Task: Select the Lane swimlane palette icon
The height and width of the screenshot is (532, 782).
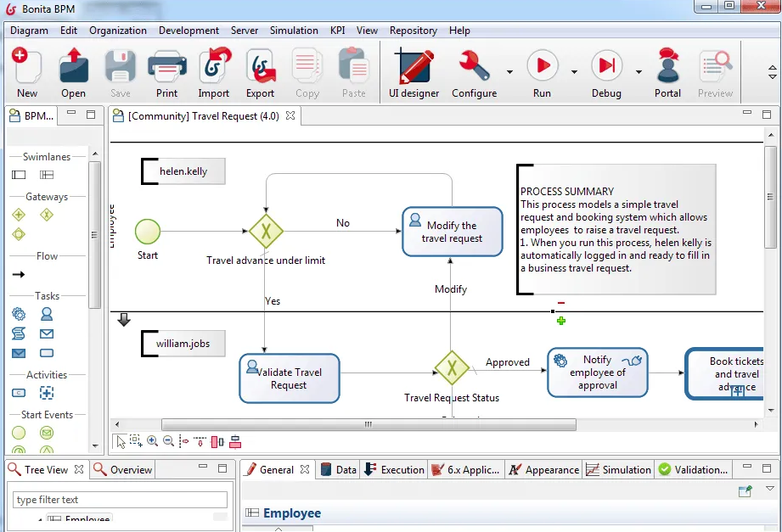Action: 47,175
